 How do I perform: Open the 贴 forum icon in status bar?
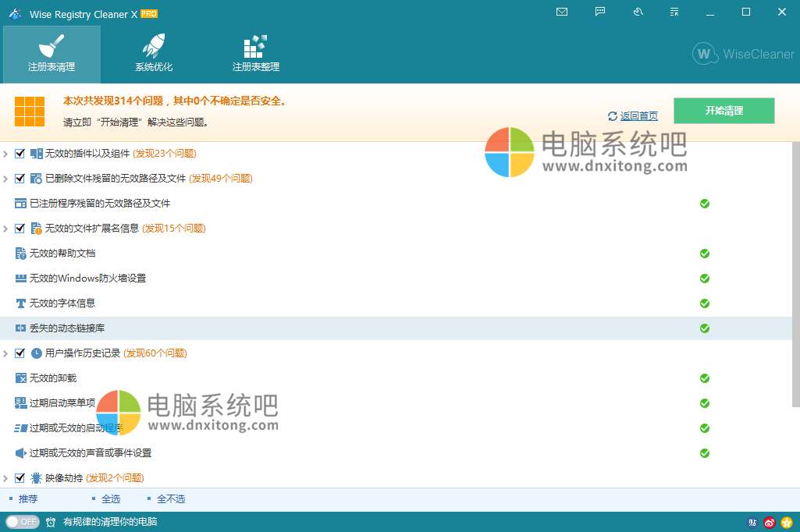(752, 523)
